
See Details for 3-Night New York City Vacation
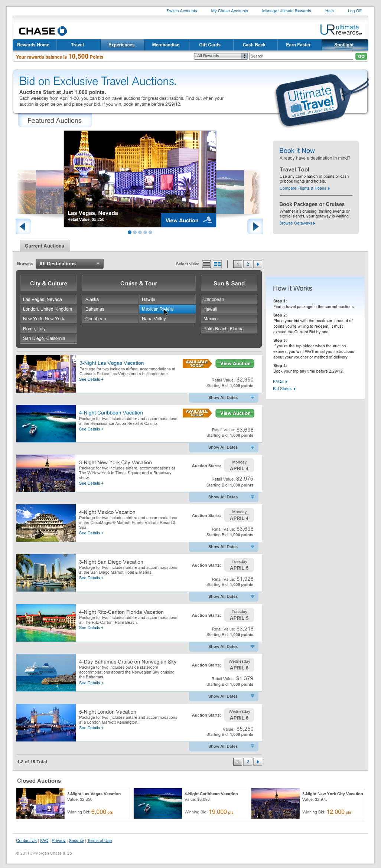point(91,484)
